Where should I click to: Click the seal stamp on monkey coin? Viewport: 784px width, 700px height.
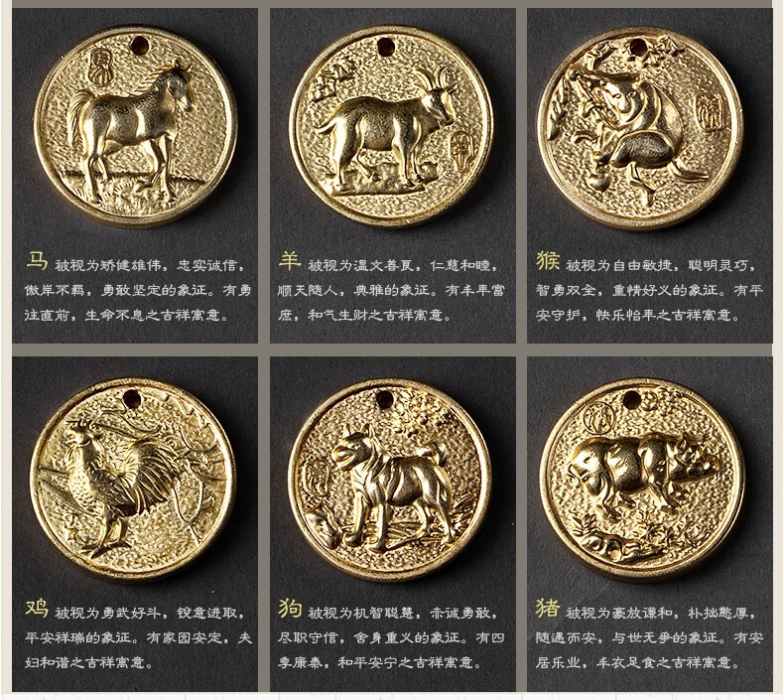[710, 112]
